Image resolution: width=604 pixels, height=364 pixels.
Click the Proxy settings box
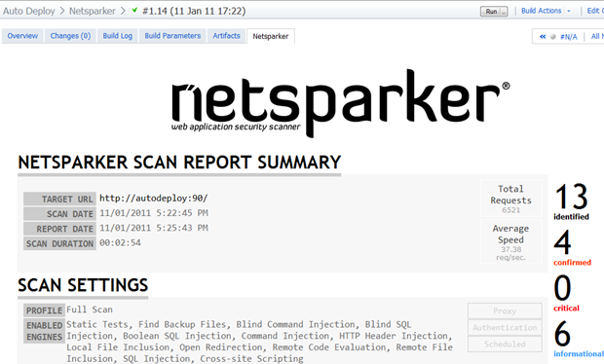tap(505, 310)
